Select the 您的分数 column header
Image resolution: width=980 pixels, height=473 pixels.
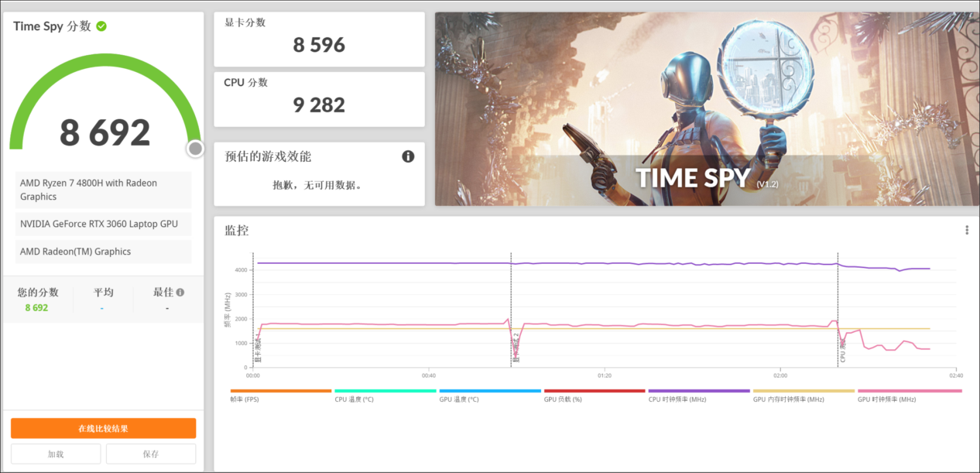point(36,291)
